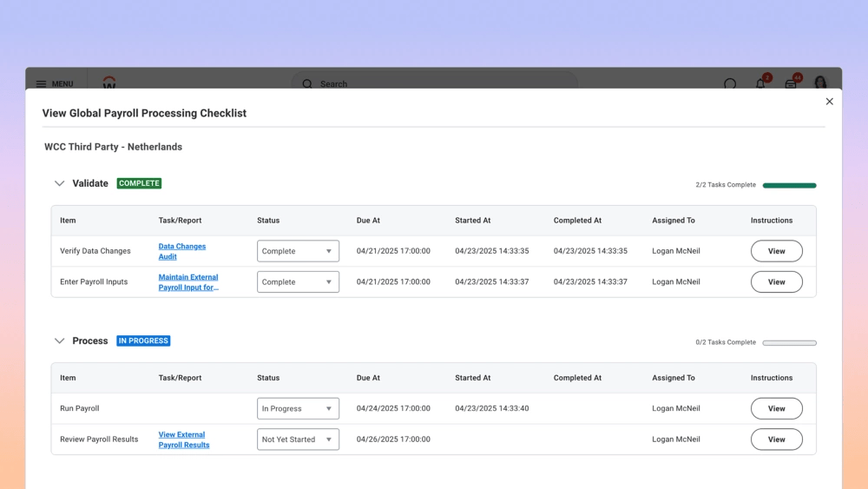View instructions for Verify Data Changes
This screenshot has height=489, width=868.
777,251
